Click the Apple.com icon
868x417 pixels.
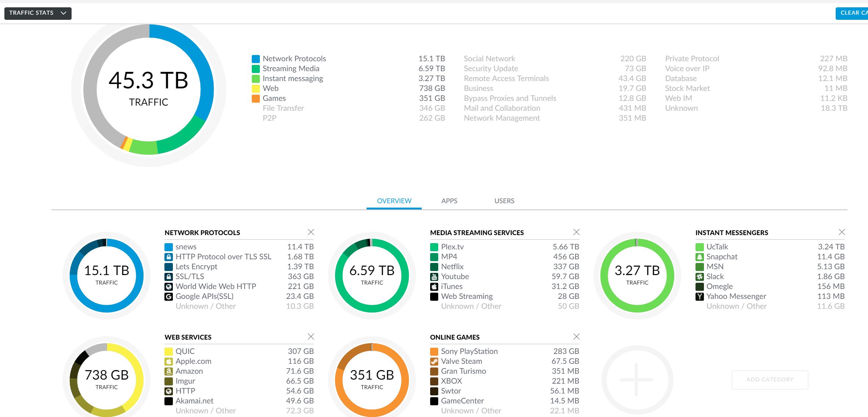pyautogui.click(x=168, y=361)
